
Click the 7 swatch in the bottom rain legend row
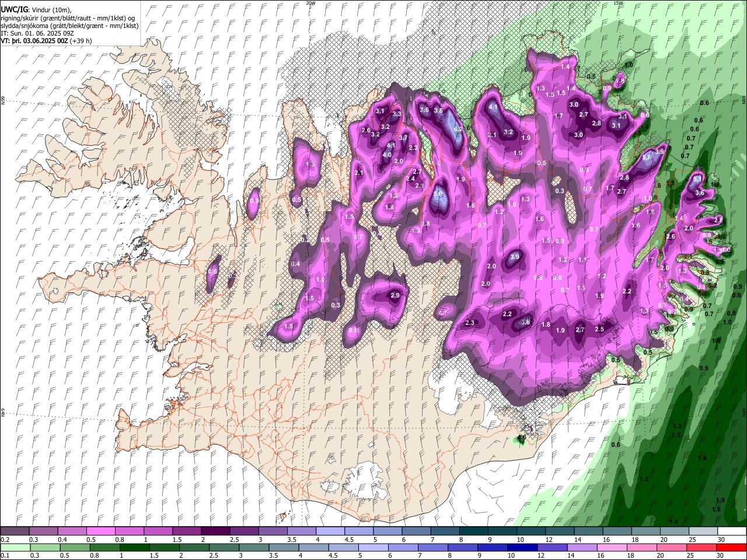tap(433, 548)
